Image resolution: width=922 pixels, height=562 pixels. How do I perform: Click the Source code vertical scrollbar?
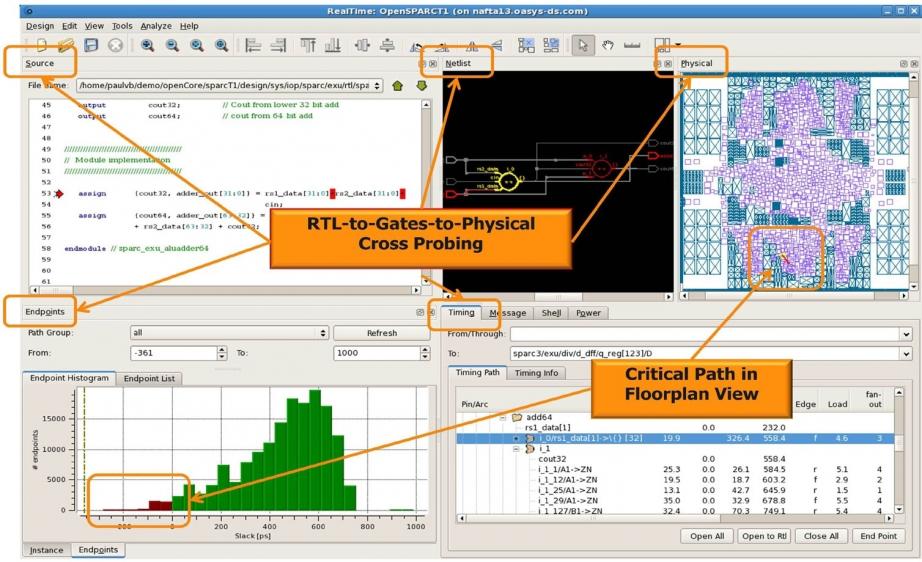[426, 193]
